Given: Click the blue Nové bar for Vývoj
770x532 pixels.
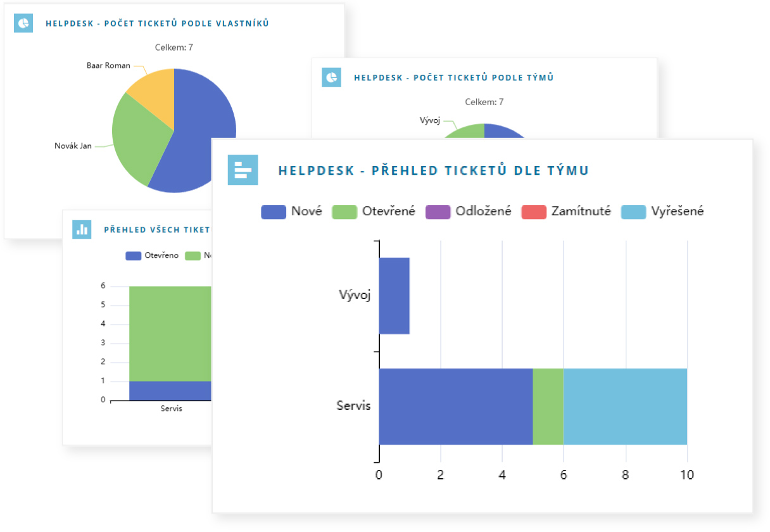Looking at the screenshot, I should pos(394,296).
